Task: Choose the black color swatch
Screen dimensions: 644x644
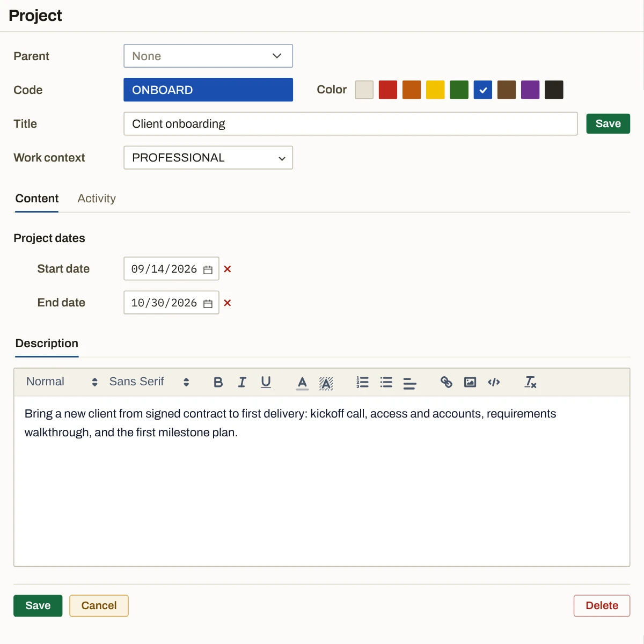Action: click(x=554, y=90)
